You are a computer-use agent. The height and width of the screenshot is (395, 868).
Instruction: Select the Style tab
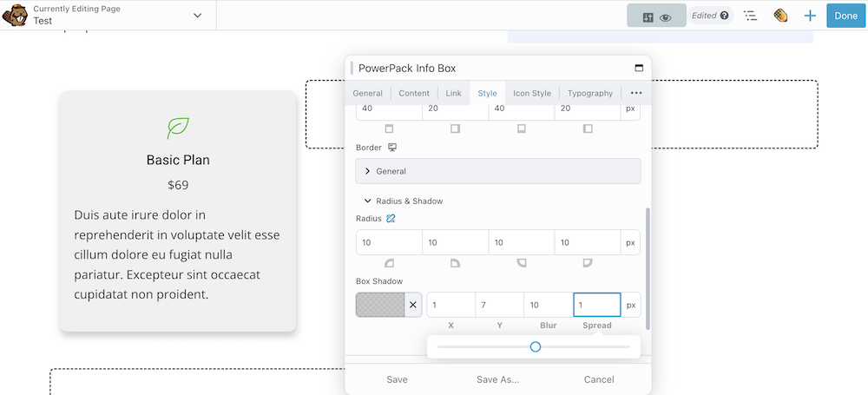[x=487, y=93]
